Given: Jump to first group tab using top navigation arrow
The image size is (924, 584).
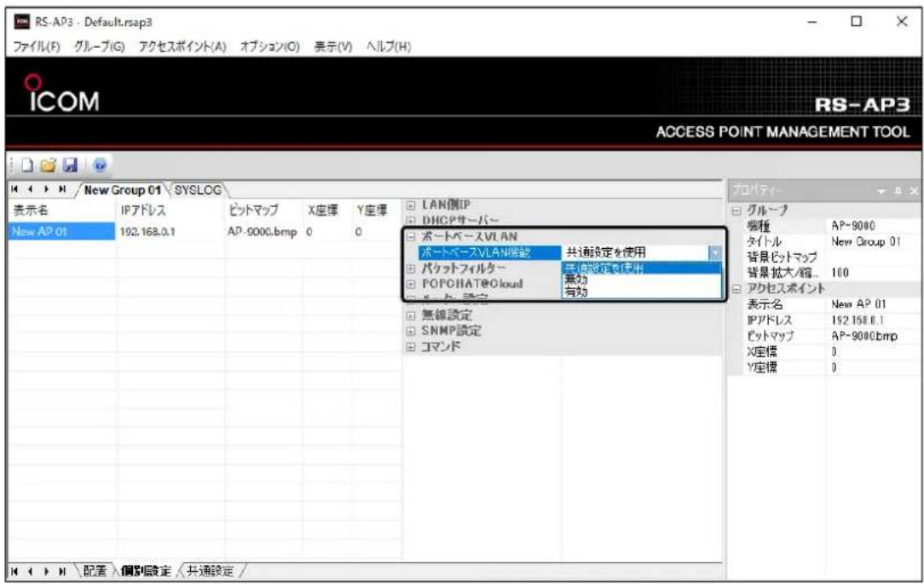Looking at the screenshot, I should click(x=14, y=190).
